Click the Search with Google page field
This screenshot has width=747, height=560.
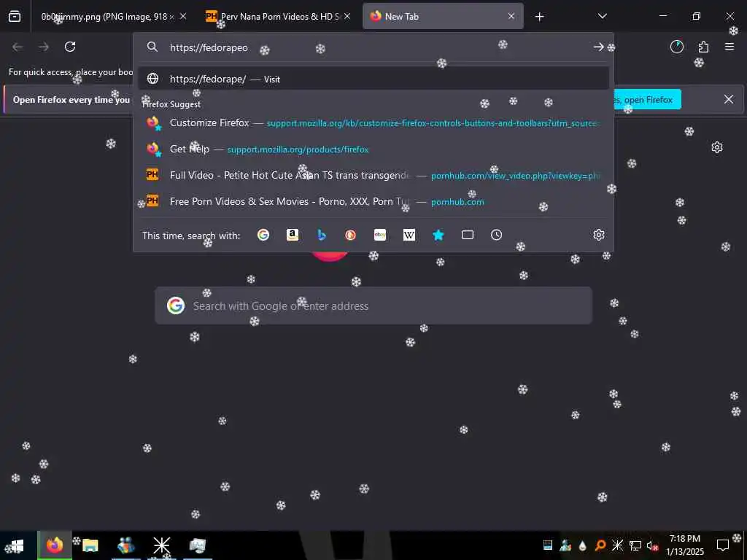tap(373, 306)
